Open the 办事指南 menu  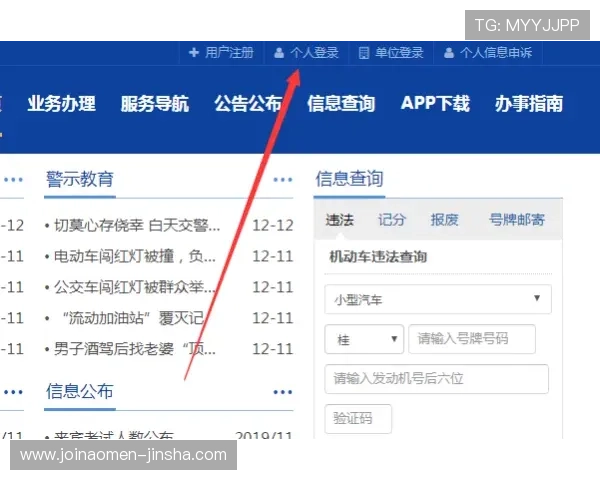529,104
